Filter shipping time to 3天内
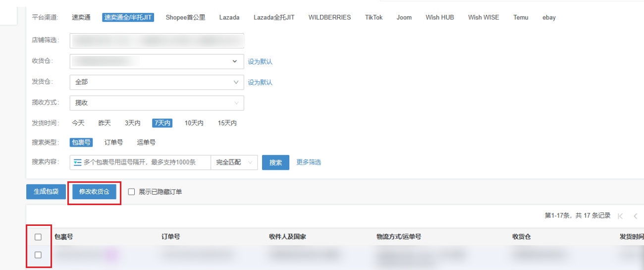The image size is (644, 270). pyautogui.click(x=132, y=123)
